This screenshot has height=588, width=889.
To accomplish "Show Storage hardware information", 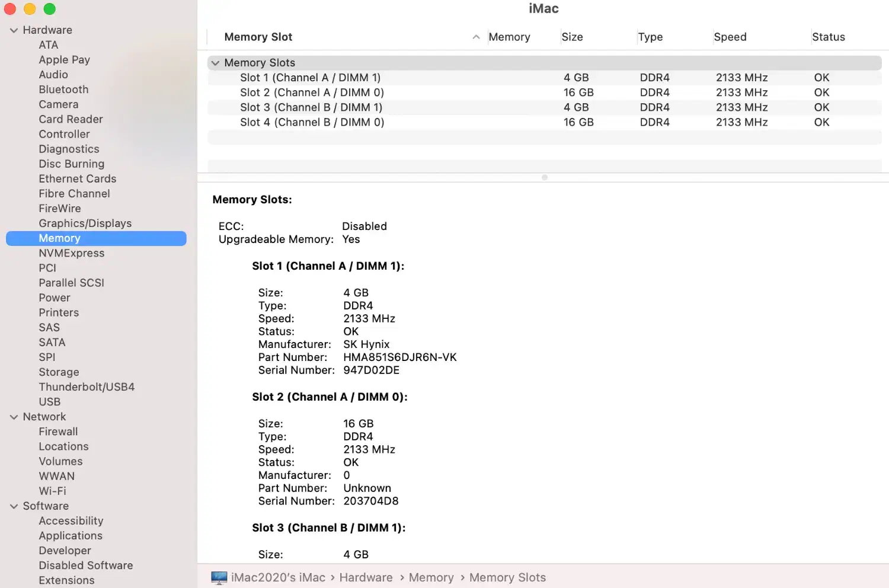I will pos(59,372).
